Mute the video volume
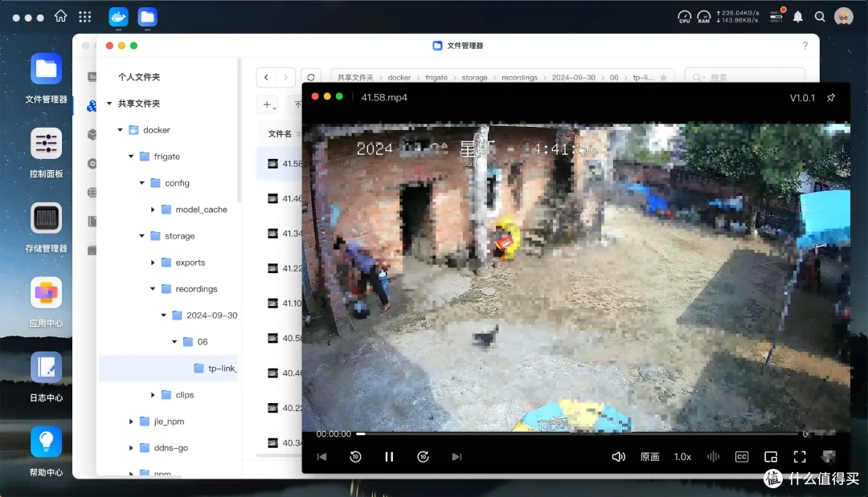This screenshot has height=497, width=868. point(618,457)
